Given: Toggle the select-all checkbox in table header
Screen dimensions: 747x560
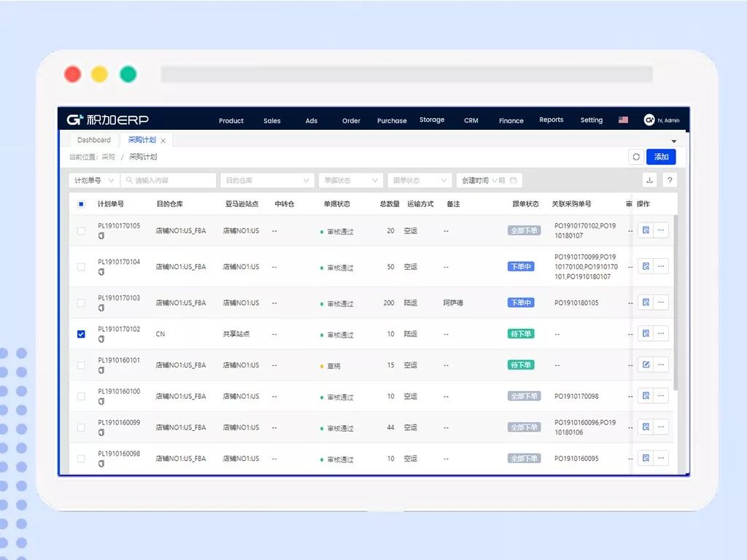Looking at the screenshot, I should [x=81, y=204].
